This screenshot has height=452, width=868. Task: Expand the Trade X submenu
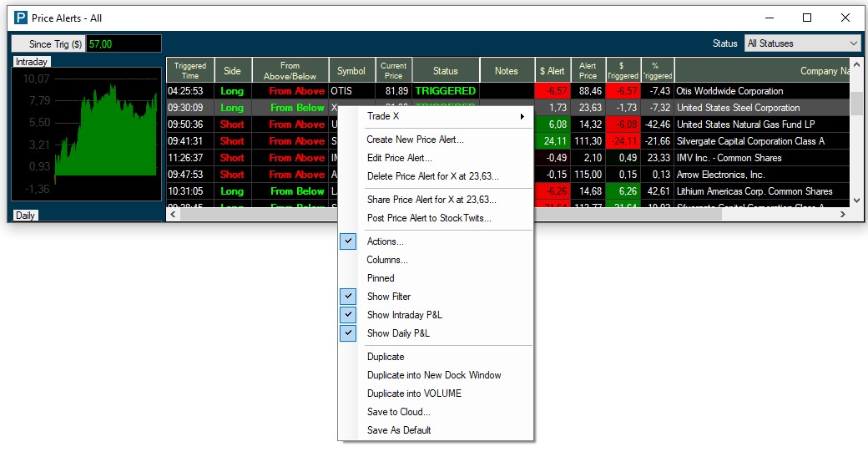(446, 116)
